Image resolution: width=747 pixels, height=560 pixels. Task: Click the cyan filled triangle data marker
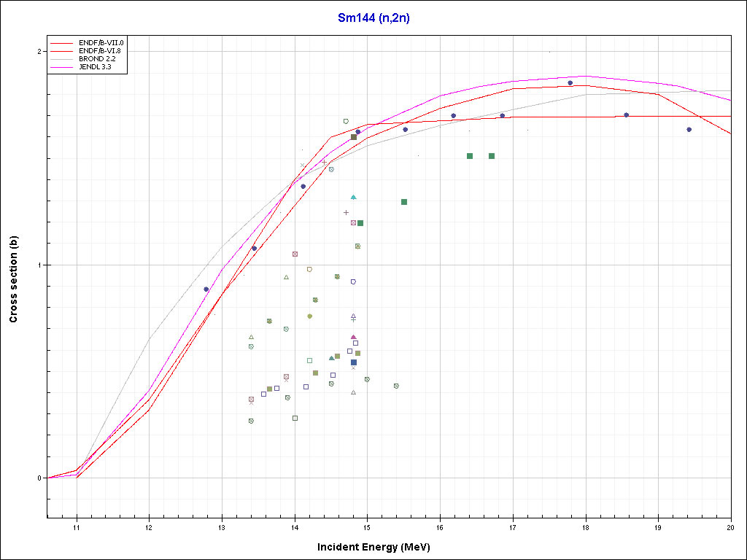point(353,198)
